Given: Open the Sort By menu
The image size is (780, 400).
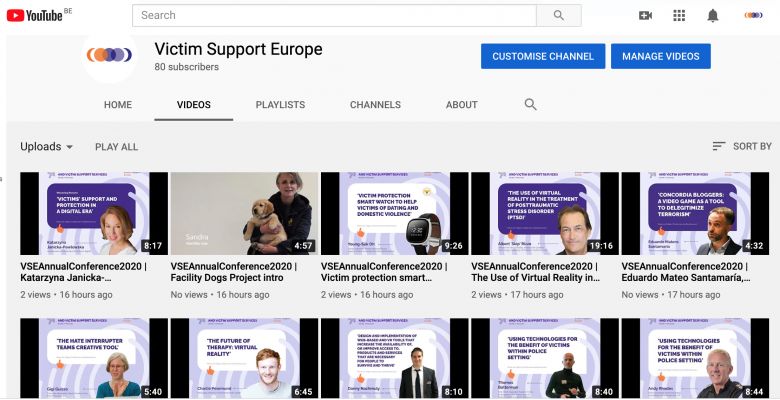Looking at the screenshot, I should pyautogui.click(x=741, y=146).
